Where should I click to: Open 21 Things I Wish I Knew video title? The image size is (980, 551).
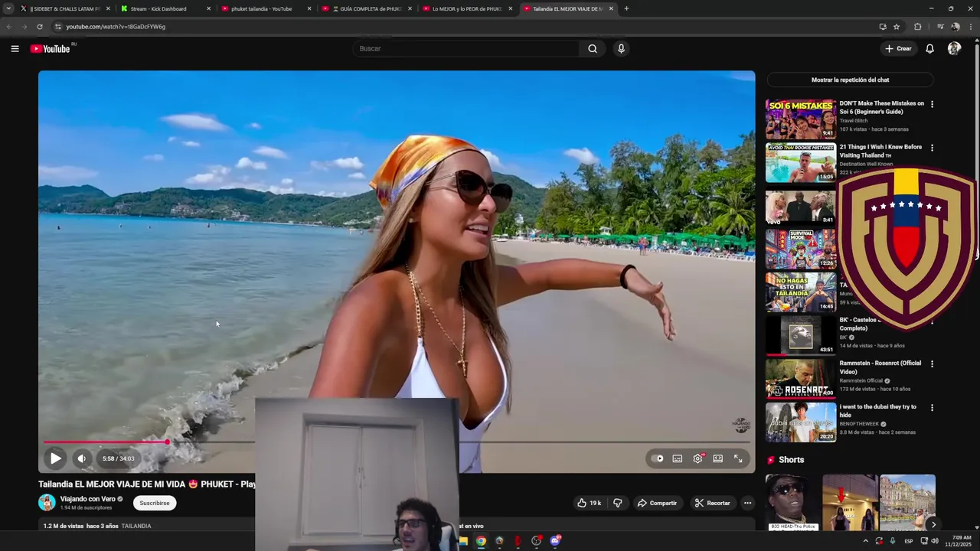[x=880, y=151]
